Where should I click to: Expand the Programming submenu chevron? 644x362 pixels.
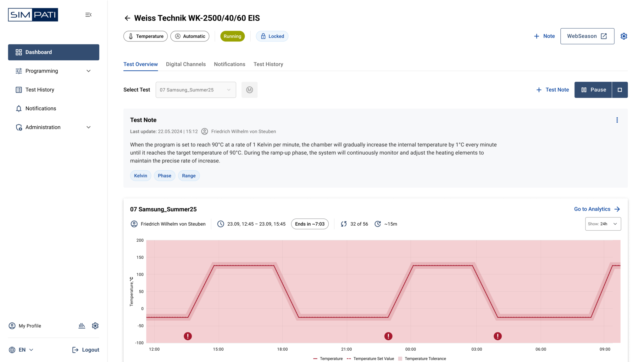89,71
